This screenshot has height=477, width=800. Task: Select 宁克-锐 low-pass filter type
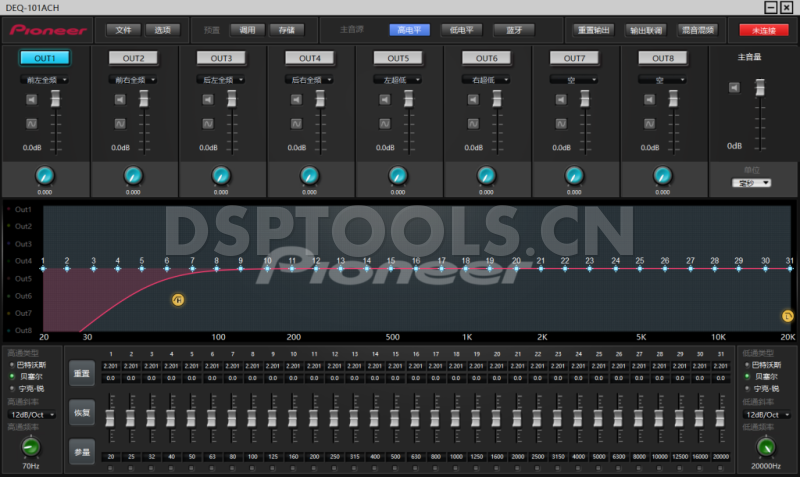(746, 387)
